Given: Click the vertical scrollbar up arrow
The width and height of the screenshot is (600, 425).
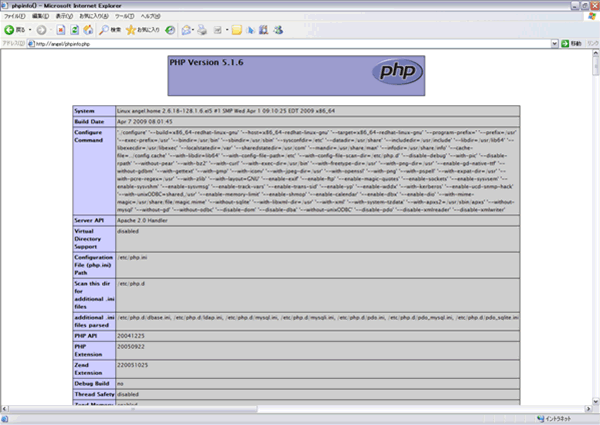Looking at the screenshot, I should pyautogui.click(x=596, y=53).
